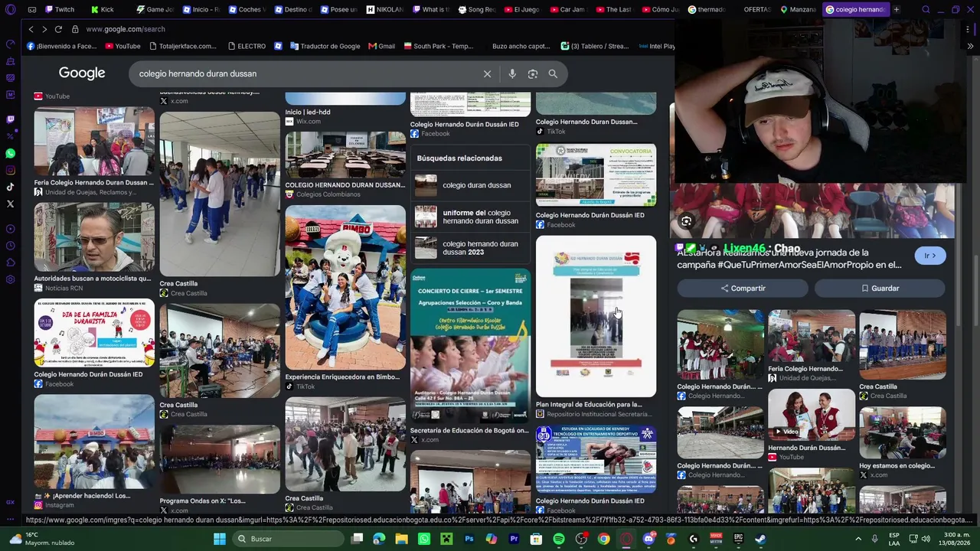This screenshot has width=980, height=551.
Task: Open X (Twitter) in the browser sidebar
Action: point(10,204)
